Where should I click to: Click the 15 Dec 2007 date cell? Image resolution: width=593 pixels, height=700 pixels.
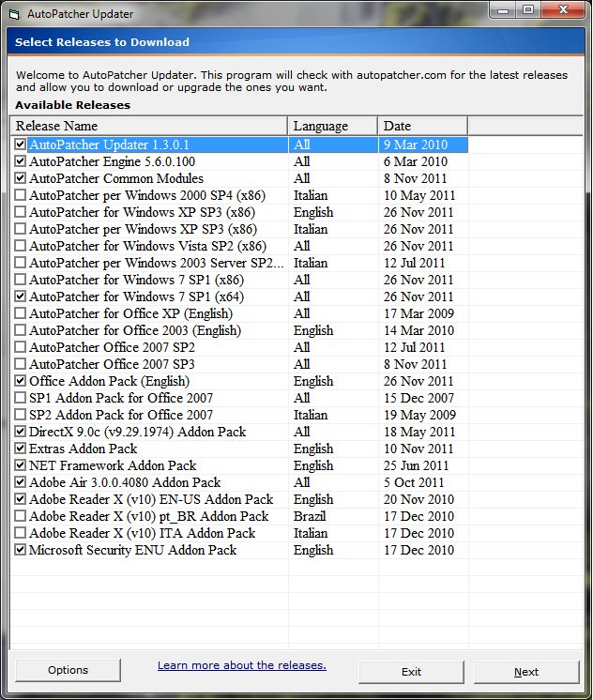pos(418,398)
